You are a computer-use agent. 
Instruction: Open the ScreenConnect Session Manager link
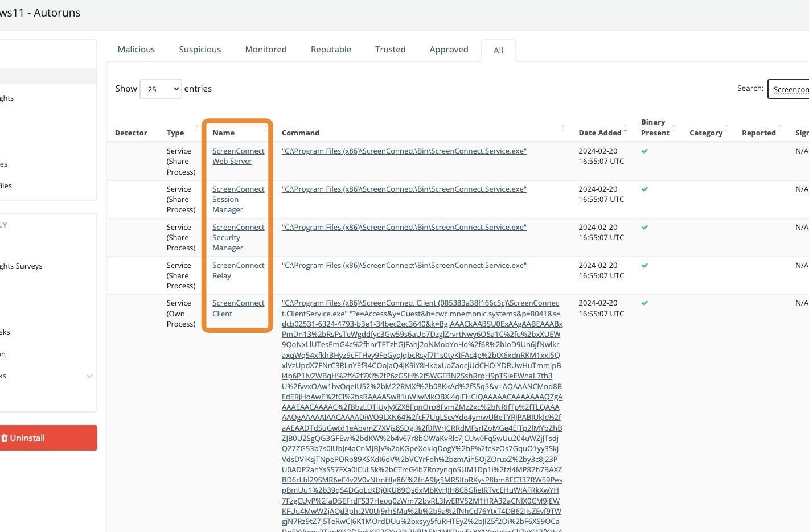tap(238, 199)
